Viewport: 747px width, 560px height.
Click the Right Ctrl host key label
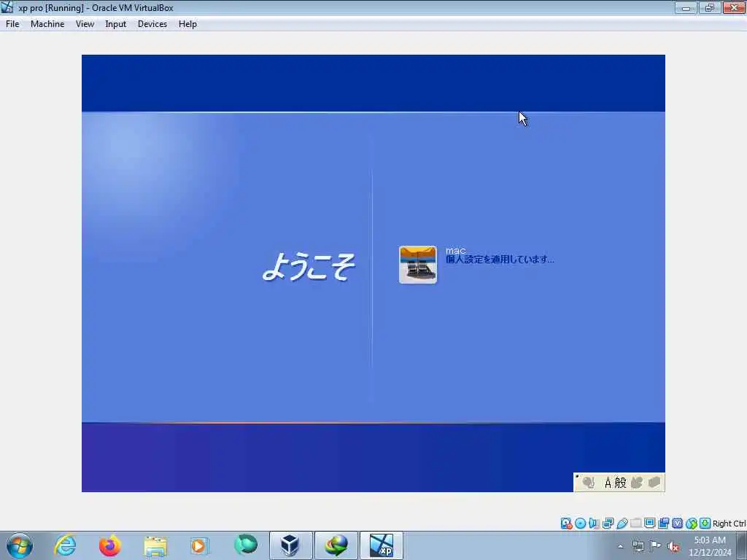point(729,524)
